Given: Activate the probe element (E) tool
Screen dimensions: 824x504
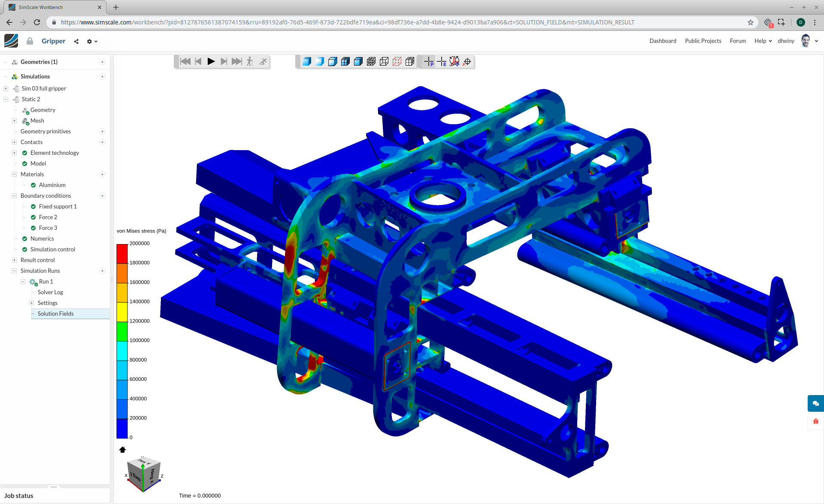Looking at the screenshot, I should (x=442, y=61).
